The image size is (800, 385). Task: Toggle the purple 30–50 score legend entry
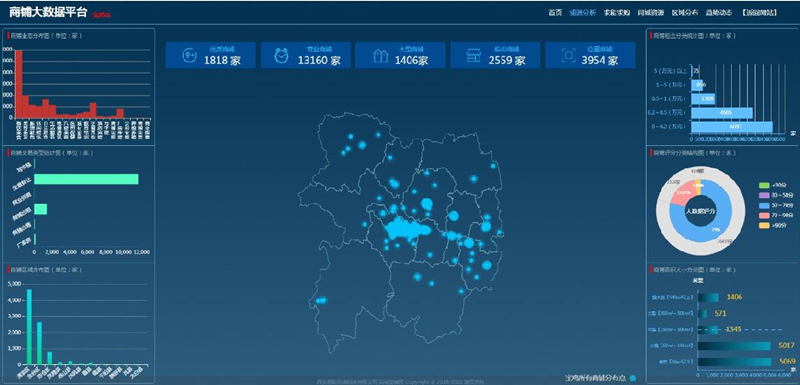(773, 195)
